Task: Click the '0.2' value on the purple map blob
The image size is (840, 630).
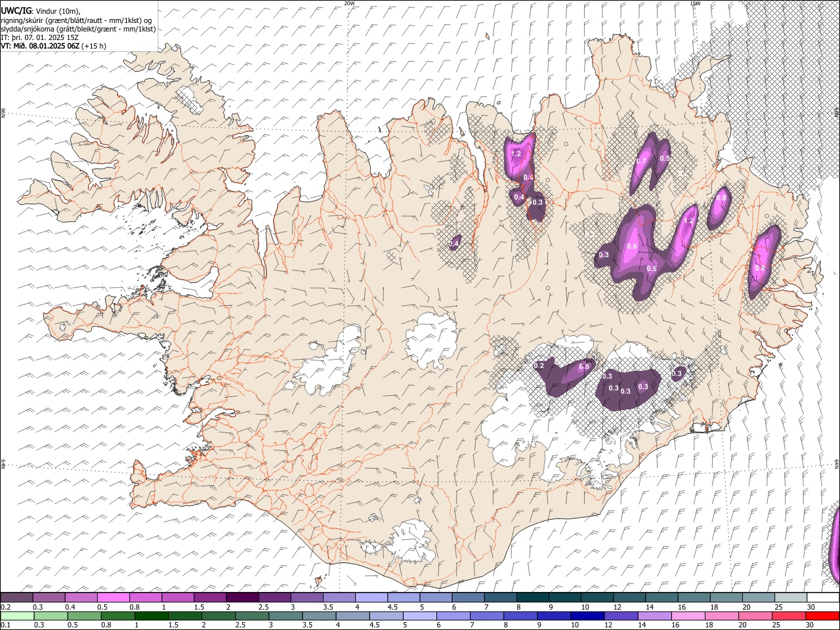Action: click(x=539, y=366)
